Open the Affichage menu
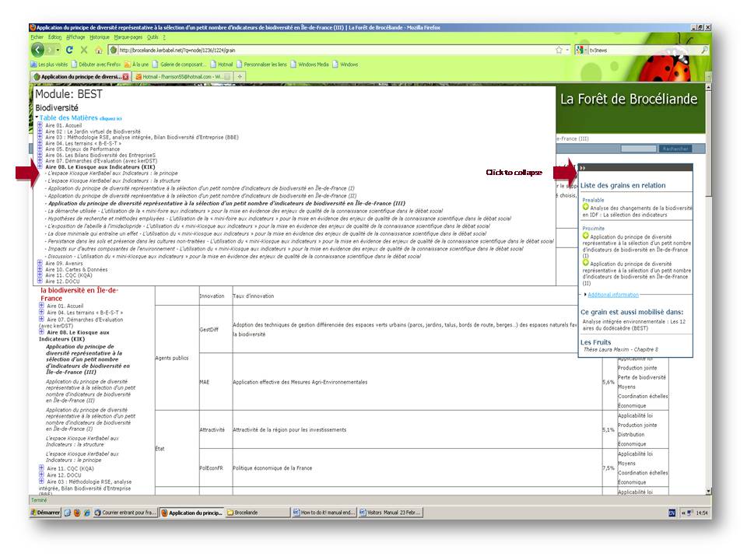Viewport: 747px width, 560px height. click(75, 37)
